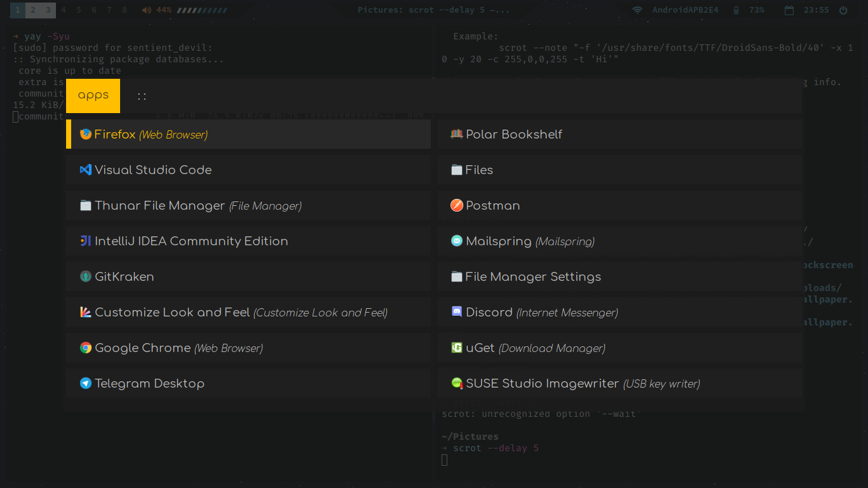
Task: Click the Mailspring icon
Action: 456,241
